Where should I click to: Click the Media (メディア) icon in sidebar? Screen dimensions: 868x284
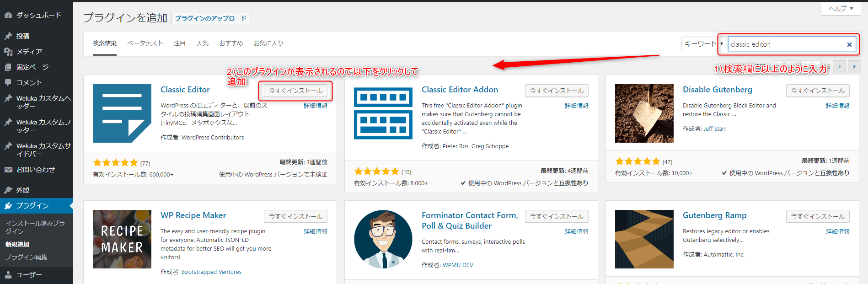point(8,52)
